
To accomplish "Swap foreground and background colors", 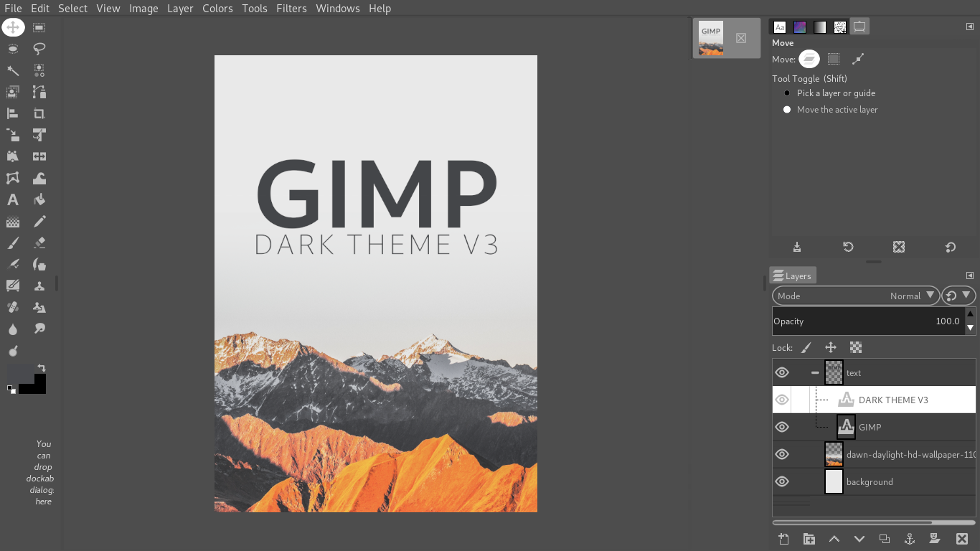I will click(42, 368).
